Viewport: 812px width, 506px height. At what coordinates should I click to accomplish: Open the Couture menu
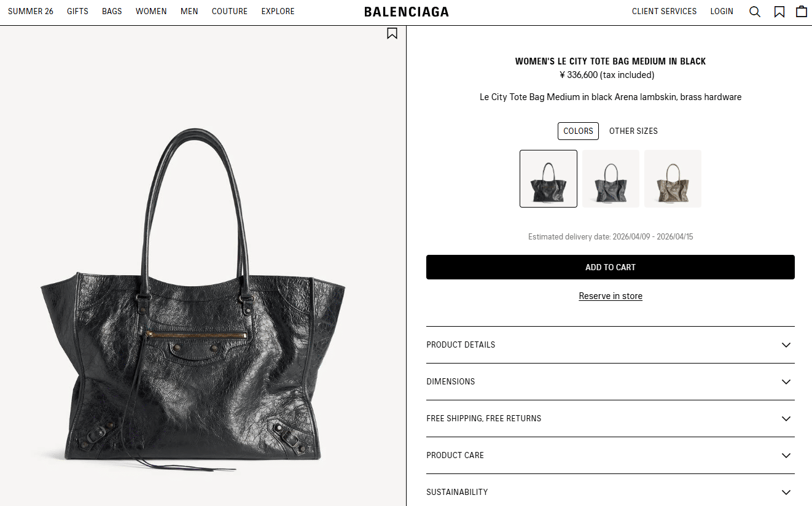tap(230, 11)
